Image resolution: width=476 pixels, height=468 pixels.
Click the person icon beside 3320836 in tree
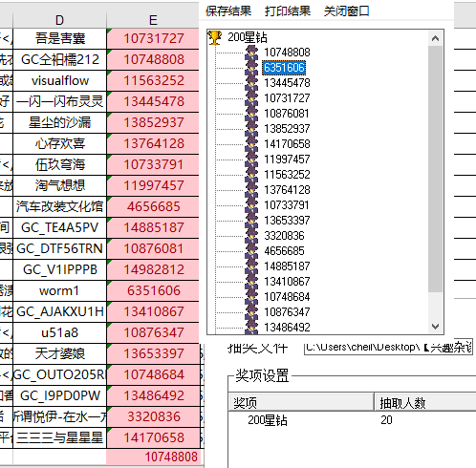[251, 236]
